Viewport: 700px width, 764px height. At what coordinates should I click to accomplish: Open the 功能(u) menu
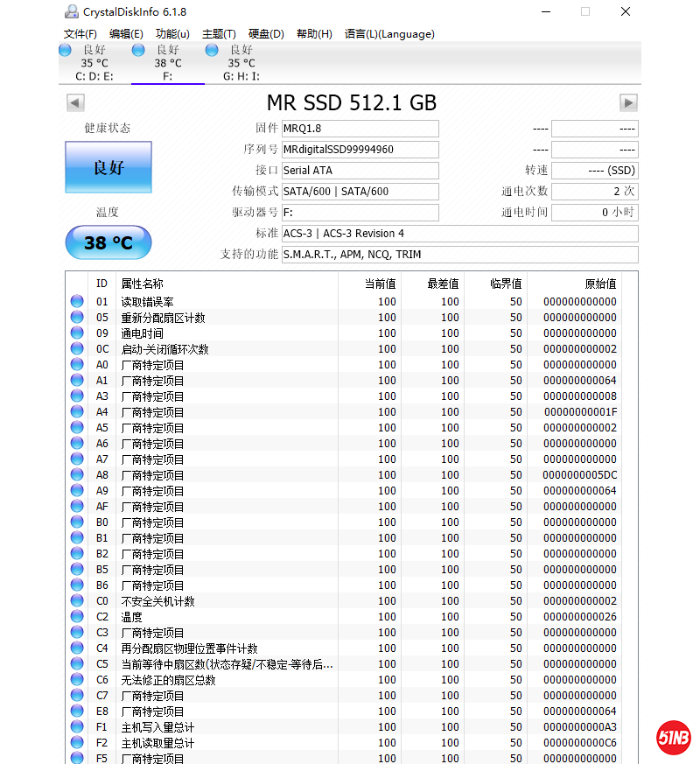pyautogui.click(x=172, y=34)
